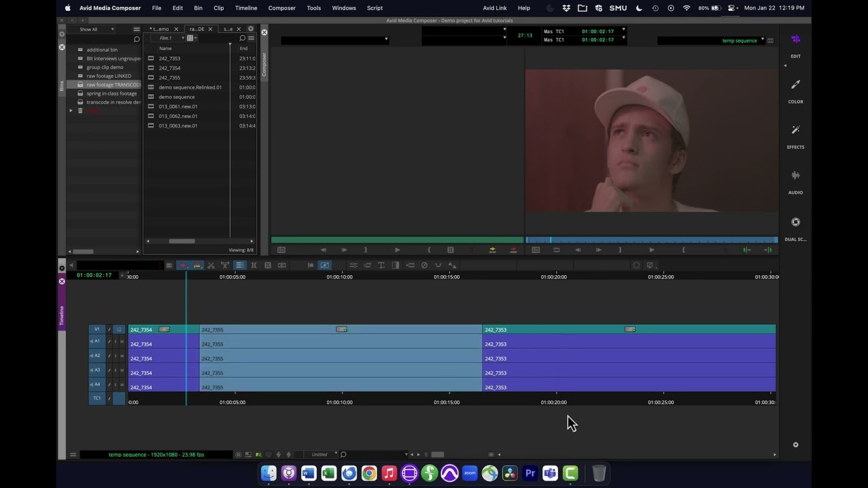Open the Audio workspace

pos(795,181)
